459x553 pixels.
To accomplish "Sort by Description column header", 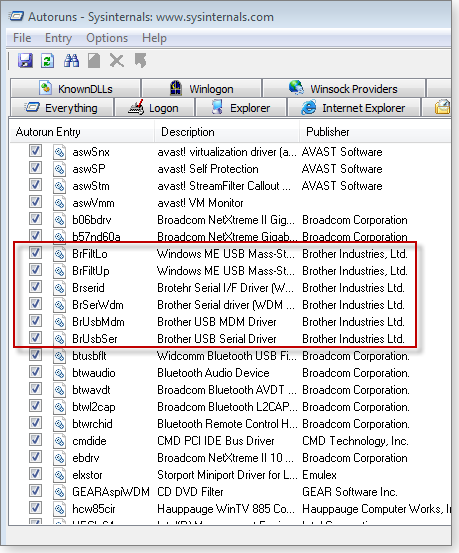I will [227, 132].
